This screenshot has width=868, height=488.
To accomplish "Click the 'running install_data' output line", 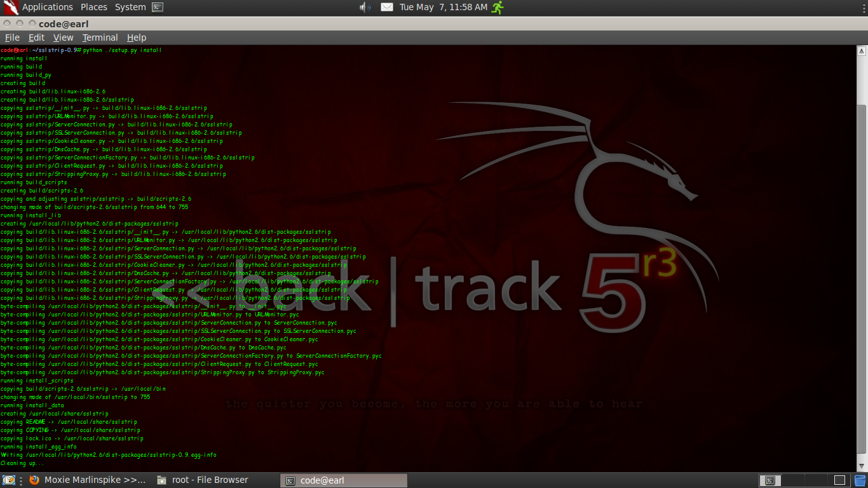I will (x=32, y=405).
